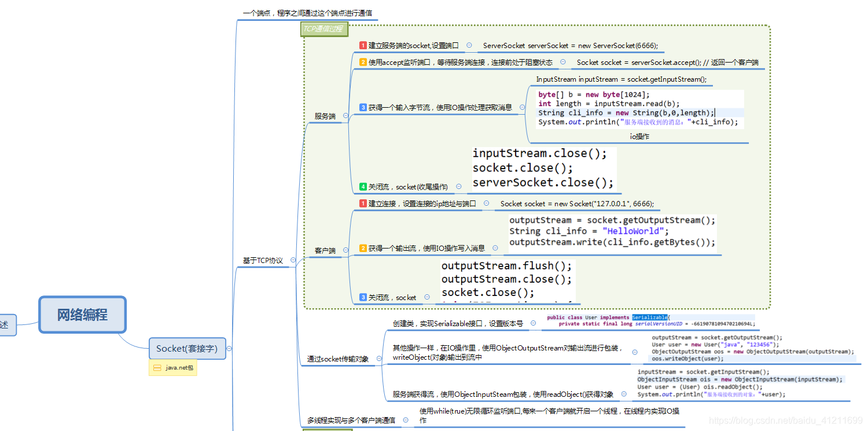Select the 通过socket传输对象 node
The image size is (868, 431).
[337, 359]
